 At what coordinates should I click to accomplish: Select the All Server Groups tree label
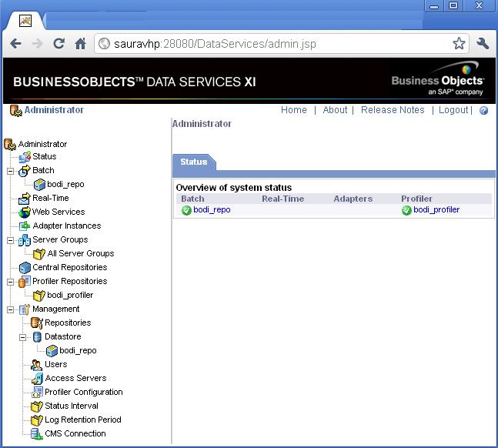point(81,253)
